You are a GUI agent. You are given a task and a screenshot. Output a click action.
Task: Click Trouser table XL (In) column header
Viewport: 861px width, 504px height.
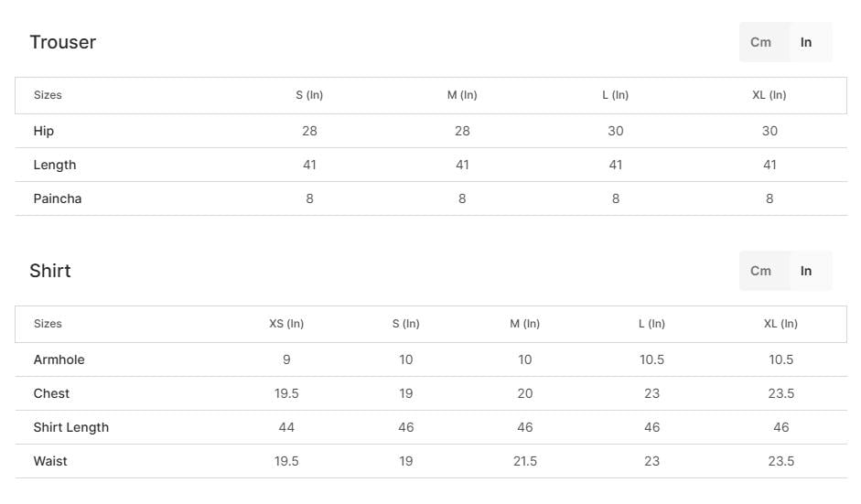769,95
